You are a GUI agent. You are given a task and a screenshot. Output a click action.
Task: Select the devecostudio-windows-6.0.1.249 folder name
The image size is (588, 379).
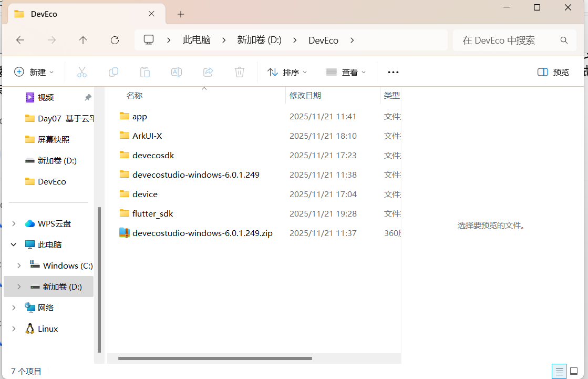(196, 175)
